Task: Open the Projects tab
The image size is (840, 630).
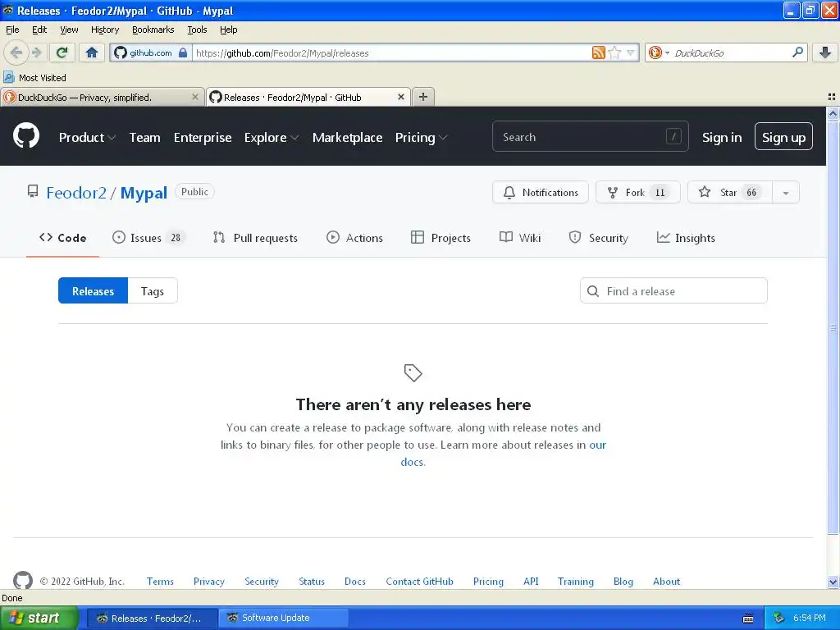Action: pyautogui.click(x=441, y=238)
